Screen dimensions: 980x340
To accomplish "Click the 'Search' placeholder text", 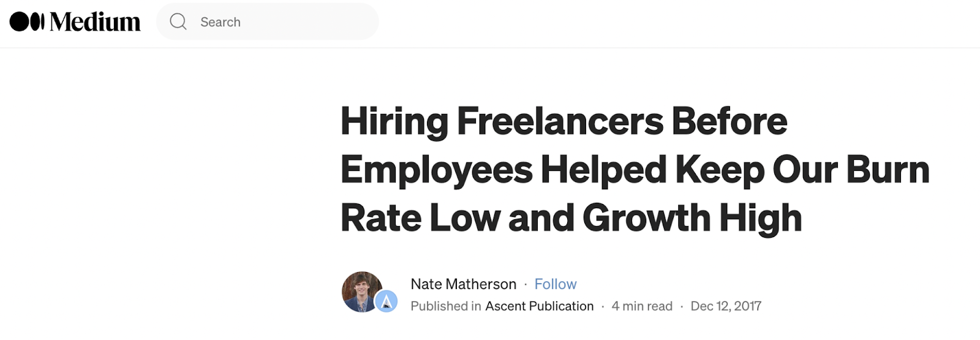I will click(x=221, y=23).
